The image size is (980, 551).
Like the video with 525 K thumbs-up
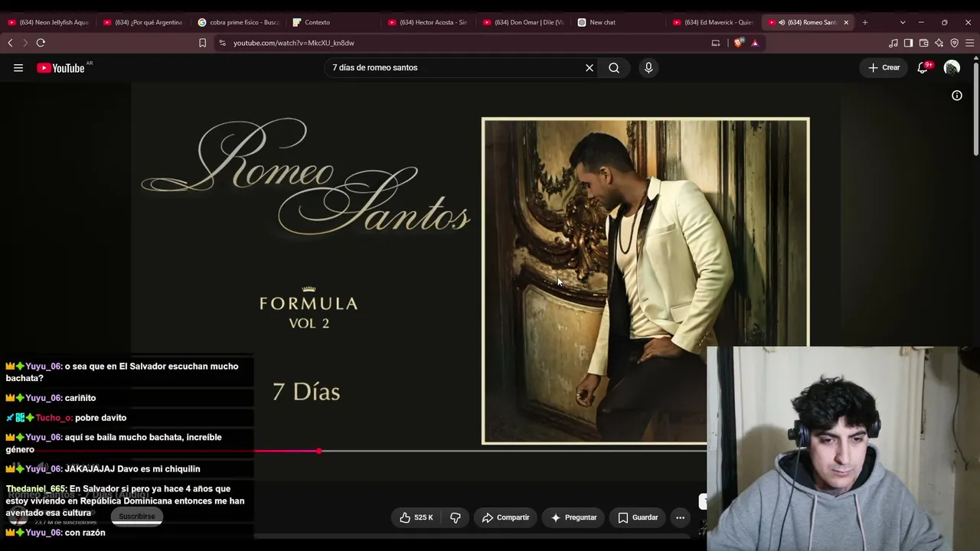[x=416, y=518]
